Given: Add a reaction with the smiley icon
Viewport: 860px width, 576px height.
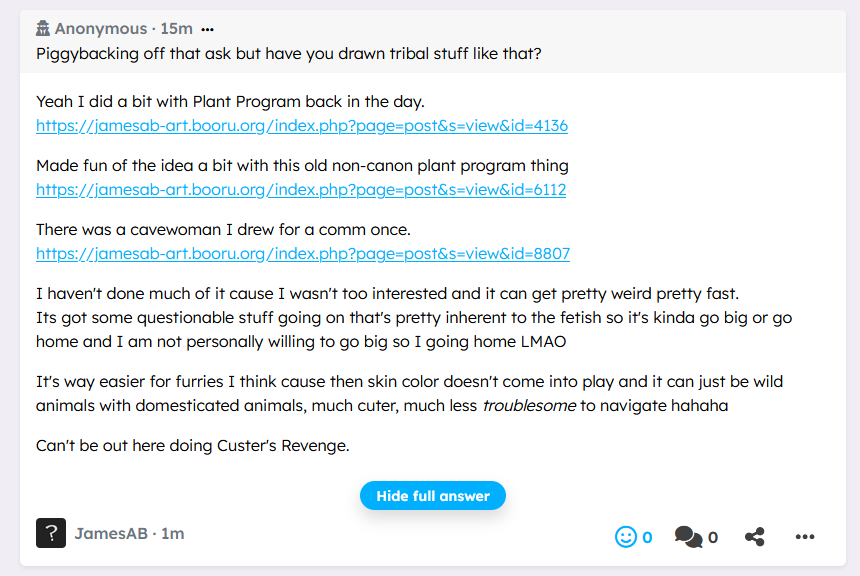Looking at the screenshot, I should [x=626, y=537].
